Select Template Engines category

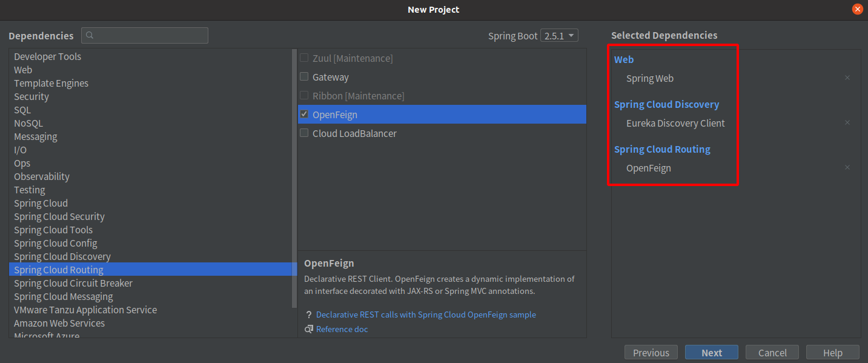tap(150, 83)
